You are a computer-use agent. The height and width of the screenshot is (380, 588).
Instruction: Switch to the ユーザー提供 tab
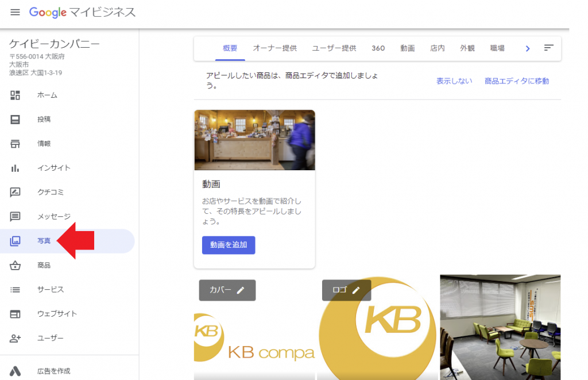[334, 48]
